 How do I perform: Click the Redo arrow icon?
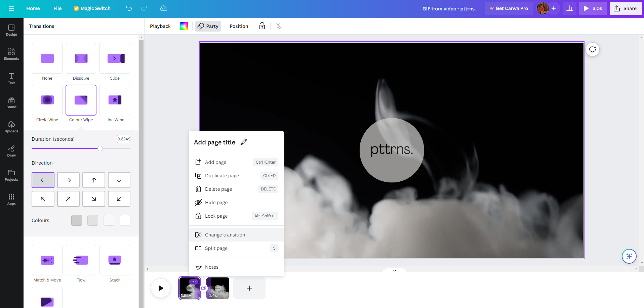[x=144, y=8]
